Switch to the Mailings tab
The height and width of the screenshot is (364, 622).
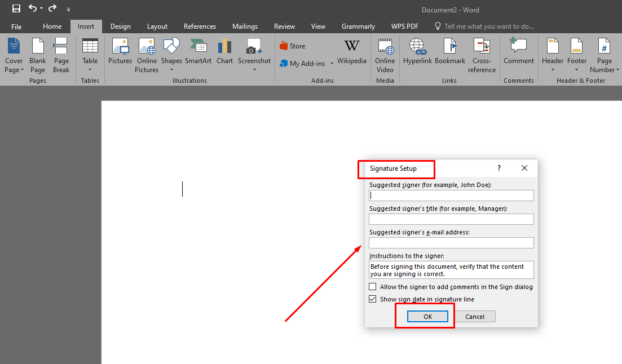[245, 26]
